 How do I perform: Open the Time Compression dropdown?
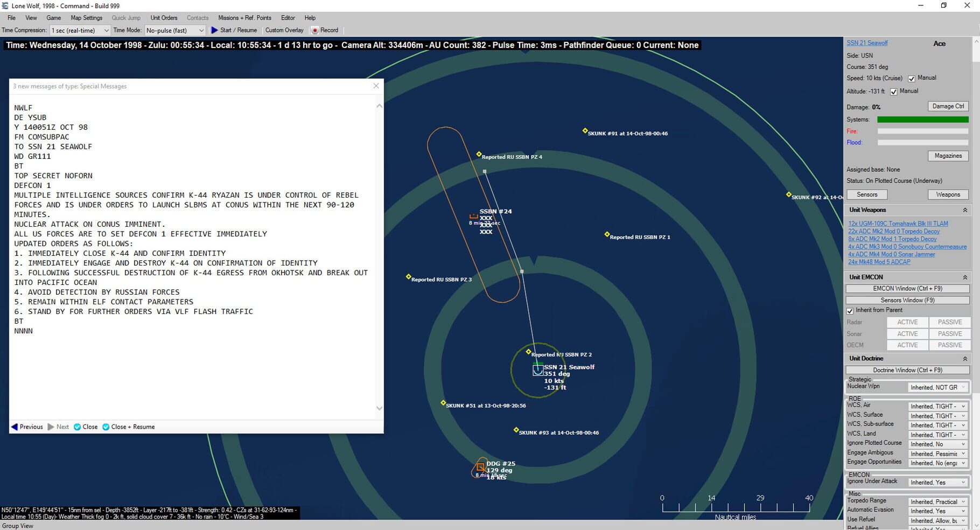tap(80, 30)
